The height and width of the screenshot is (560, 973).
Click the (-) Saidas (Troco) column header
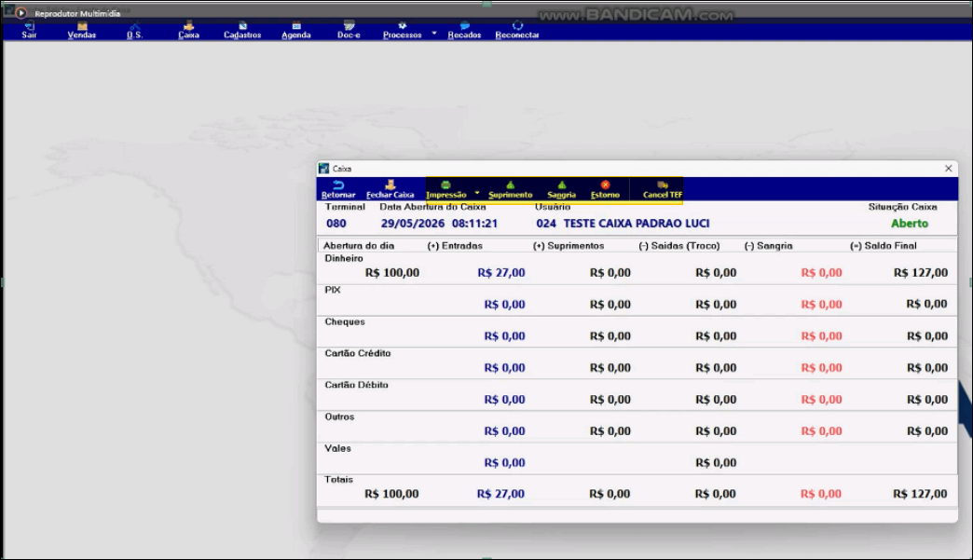(679, 246)
